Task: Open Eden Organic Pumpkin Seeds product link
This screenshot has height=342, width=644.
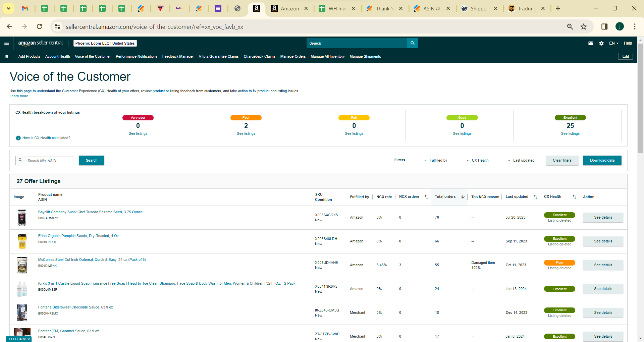Action: 78,236
